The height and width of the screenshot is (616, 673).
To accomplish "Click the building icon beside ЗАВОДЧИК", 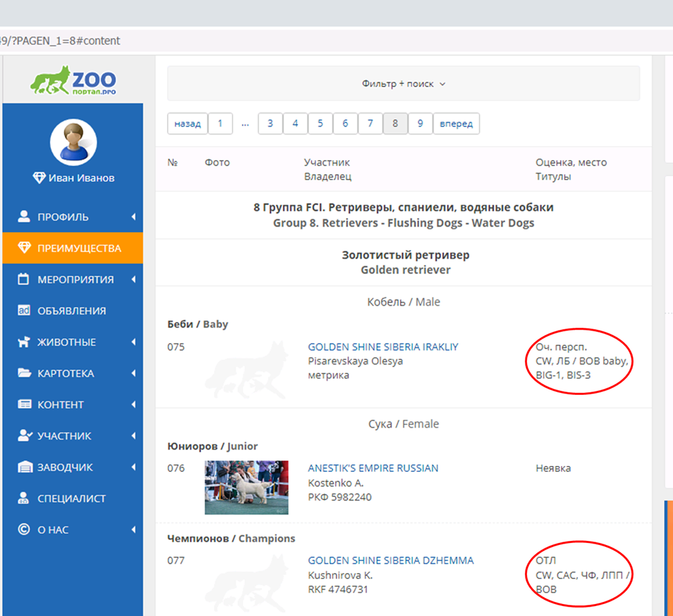I will click(24, 467).
